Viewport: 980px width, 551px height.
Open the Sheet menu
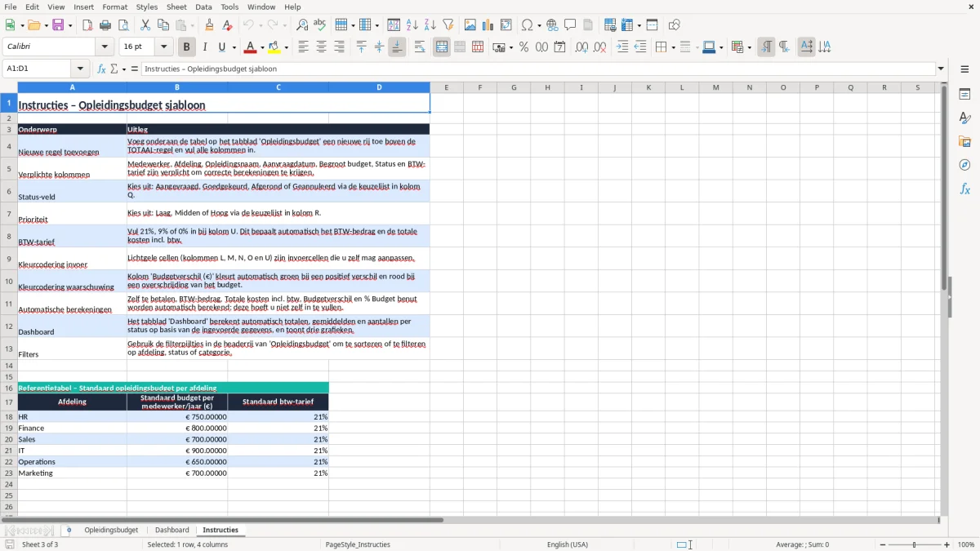pos(176,7)
